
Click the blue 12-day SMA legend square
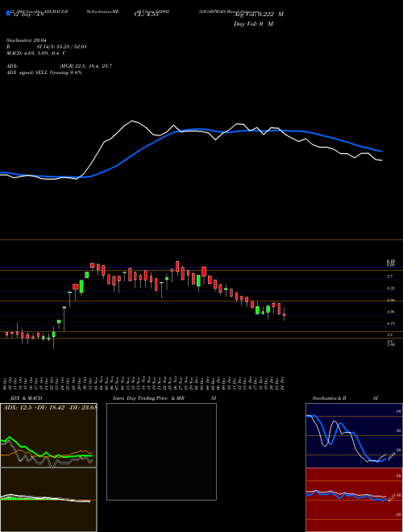click(x=9, y=13)
